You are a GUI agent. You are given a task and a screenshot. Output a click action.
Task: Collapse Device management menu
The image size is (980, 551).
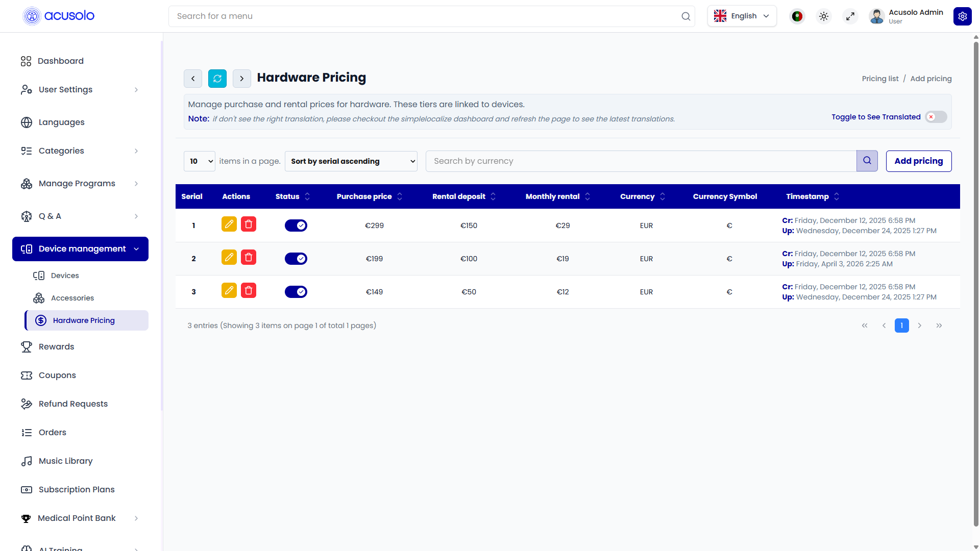click(x=80, y=249)
